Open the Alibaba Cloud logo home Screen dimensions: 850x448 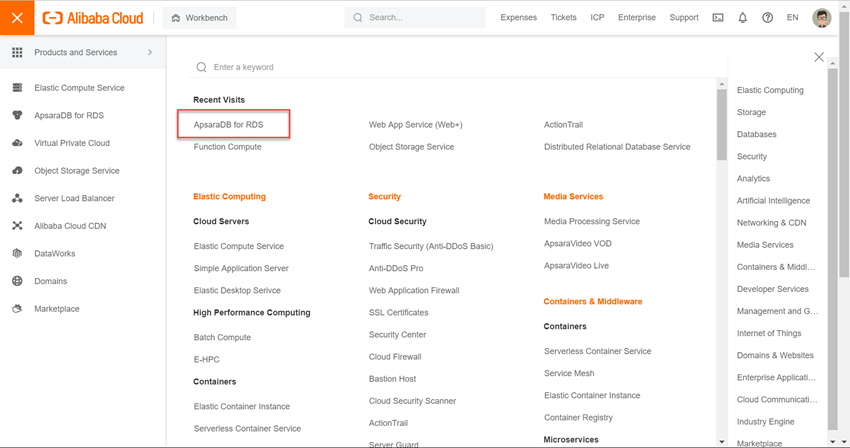point(93,18)
